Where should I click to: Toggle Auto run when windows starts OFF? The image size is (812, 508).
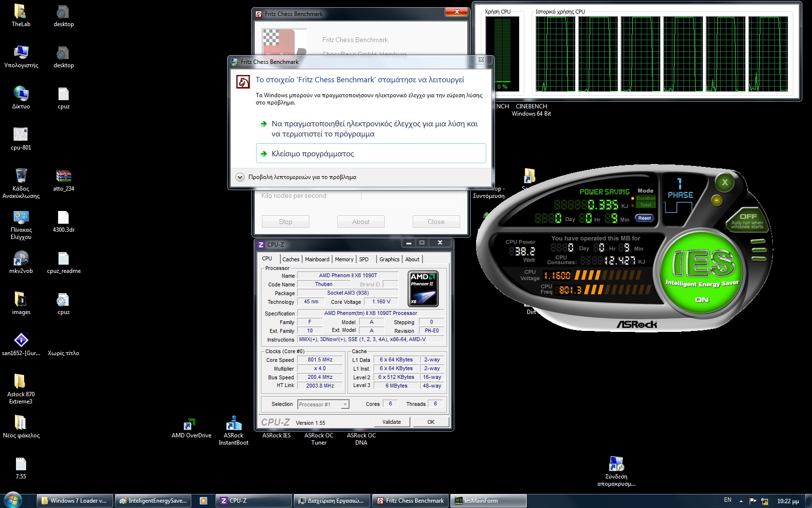point(747,220)
